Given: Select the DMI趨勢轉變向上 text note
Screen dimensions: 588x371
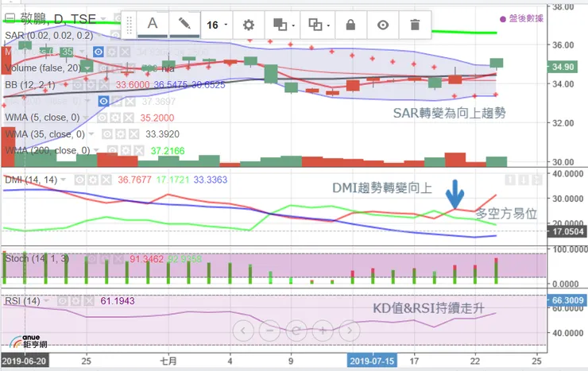Looking at the screenshot, I should click(x=382, y=187).
